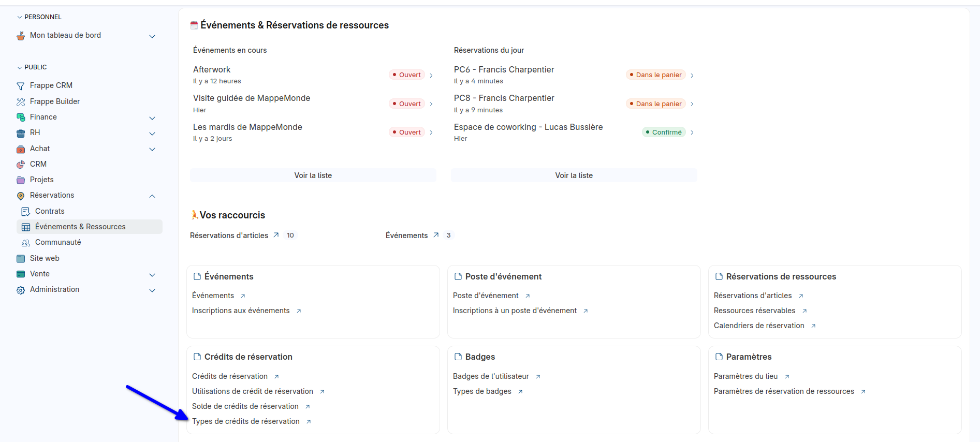Open Paramètres du lieu link
The width and height of the screenshot is (980, 442).
click(745, 376)
